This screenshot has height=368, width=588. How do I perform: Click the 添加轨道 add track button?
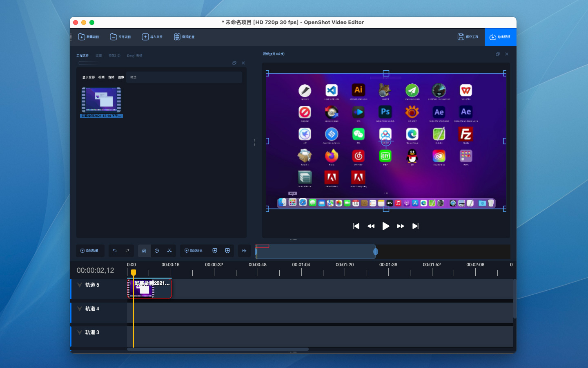(x=90, y=251)
